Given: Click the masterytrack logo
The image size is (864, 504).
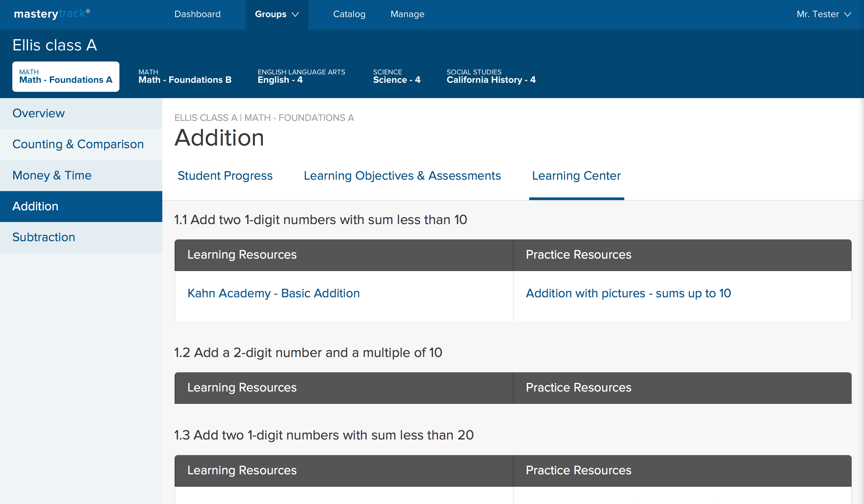Looking at the screenshot, I should pos(52,14).
